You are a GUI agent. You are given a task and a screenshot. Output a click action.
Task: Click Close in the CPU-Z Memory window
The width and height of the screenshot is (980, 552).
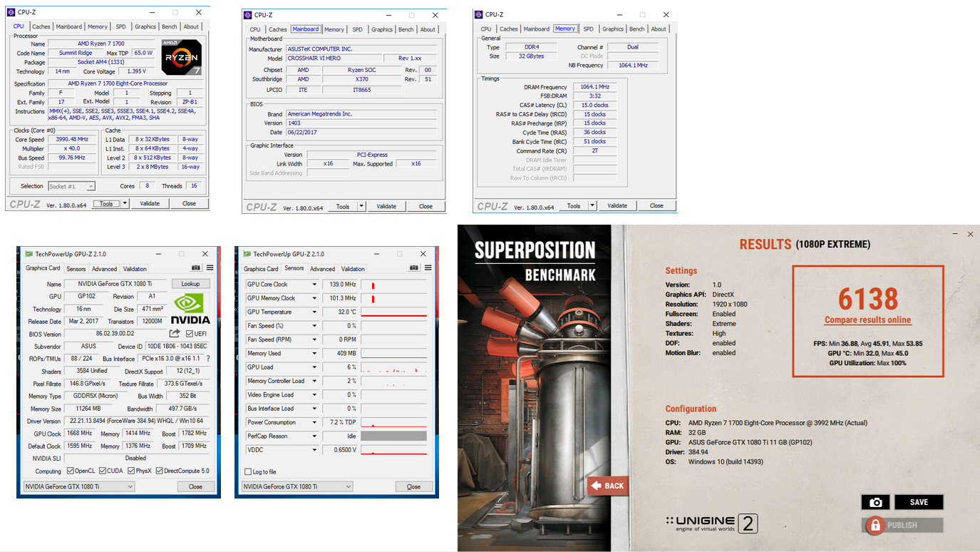point(656,205)
